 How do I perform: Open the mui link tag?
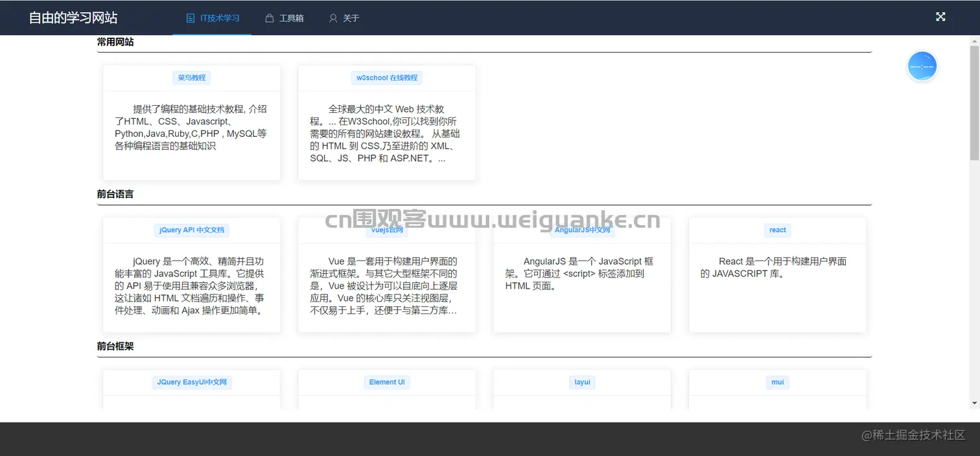click(778, 383)
